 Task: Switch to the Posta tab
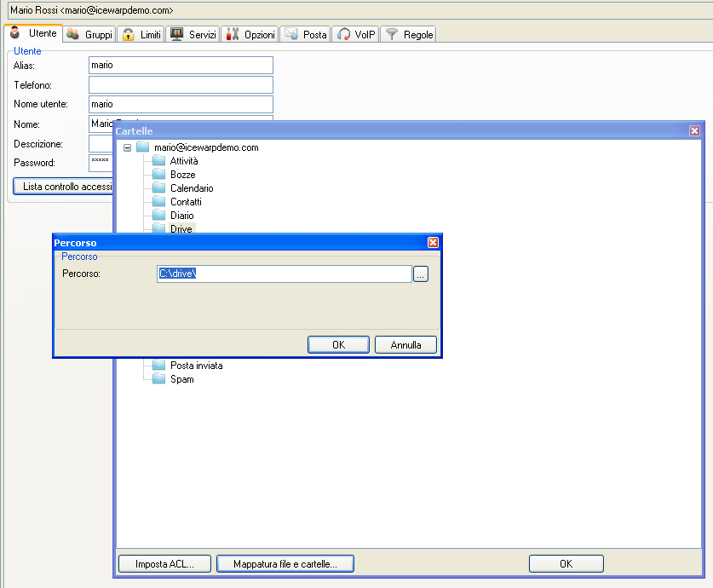point(305,35)
